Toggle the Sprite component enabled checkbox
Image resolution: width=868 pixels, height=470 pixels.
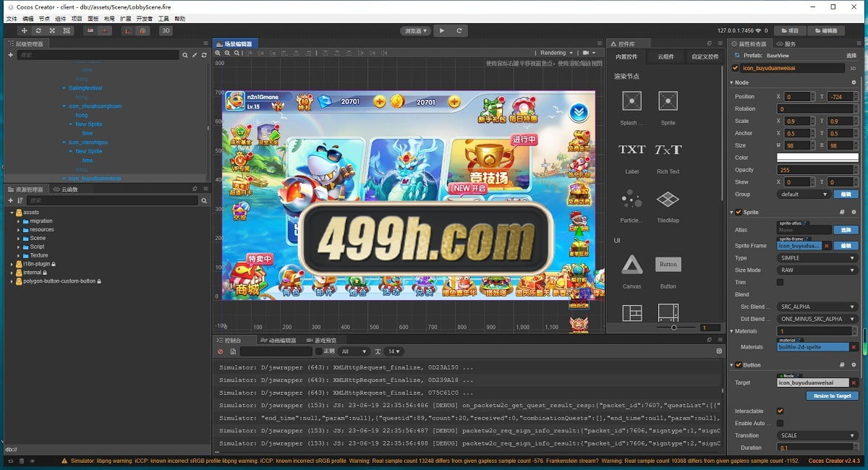pos(739,213)
